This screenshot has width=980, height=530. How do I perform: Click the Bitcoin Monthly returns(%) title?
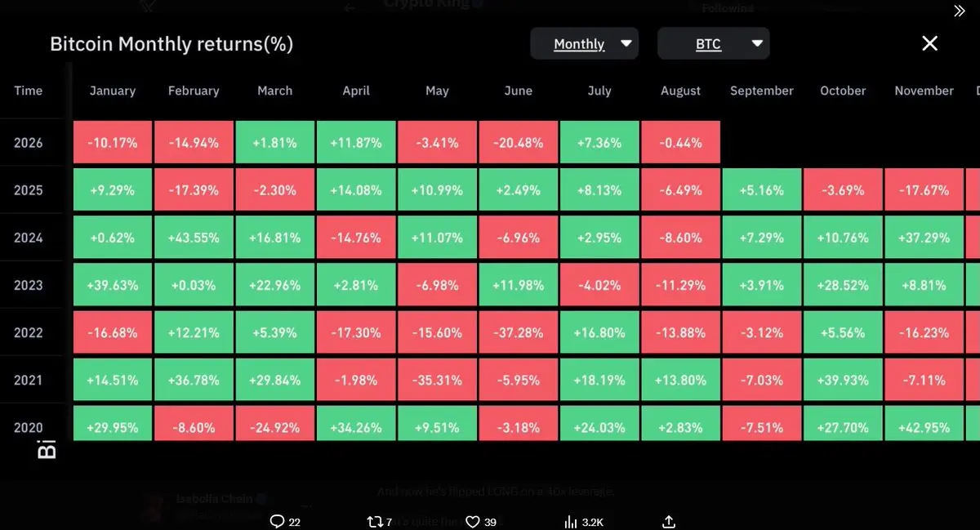(171, 44)
